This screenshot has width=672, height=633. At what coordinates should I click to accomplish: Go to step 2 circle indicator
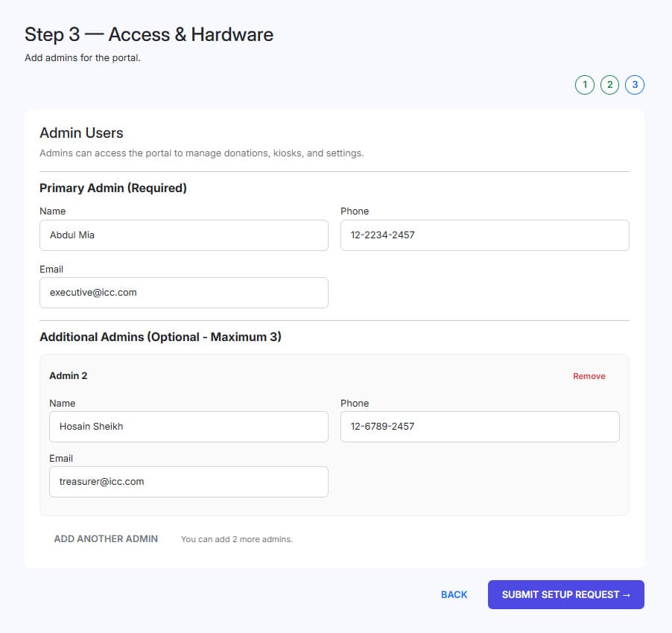pyautogui.click(x=609, y=85)
